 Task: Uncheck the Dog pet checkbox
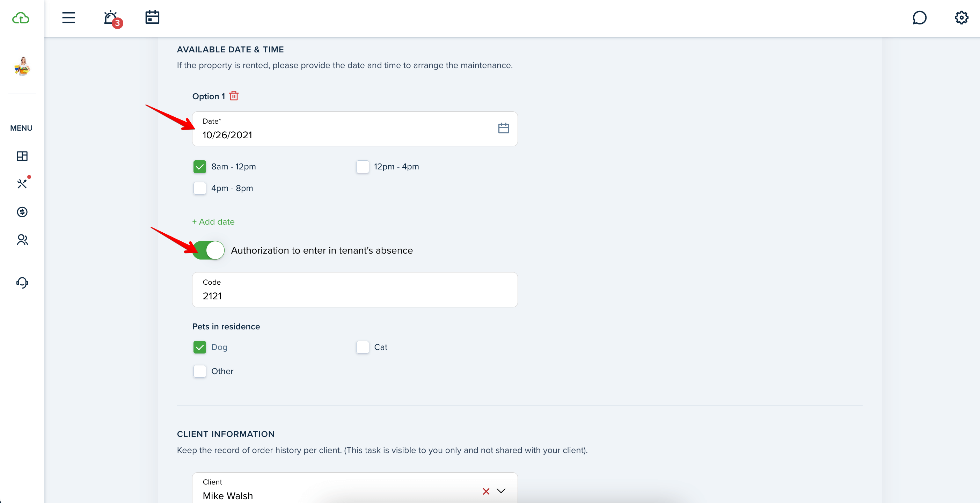click(200, 347)
